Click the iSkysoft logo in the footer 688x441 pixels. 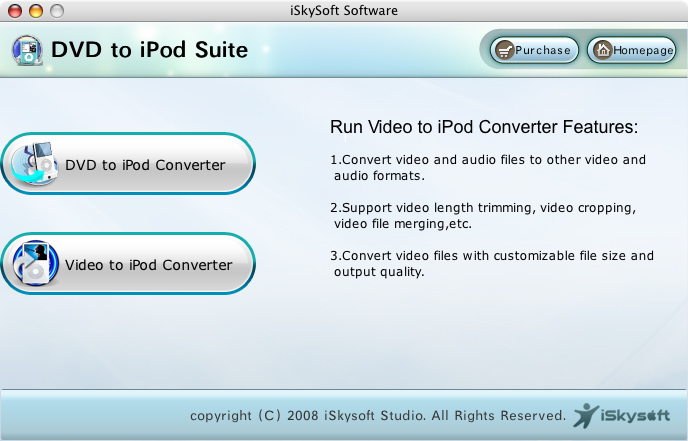(621, 415)
